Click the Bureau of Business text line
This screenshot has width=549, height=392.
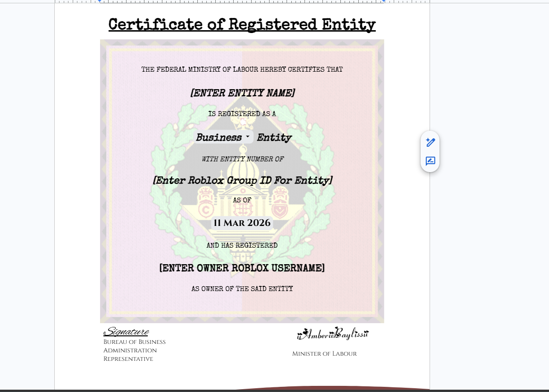coord(135,342)
